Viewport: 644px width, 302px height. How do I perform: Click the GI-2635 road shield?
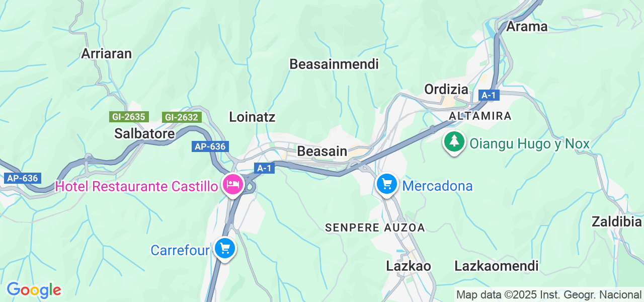pyautogui.click(x=128, y=117)
